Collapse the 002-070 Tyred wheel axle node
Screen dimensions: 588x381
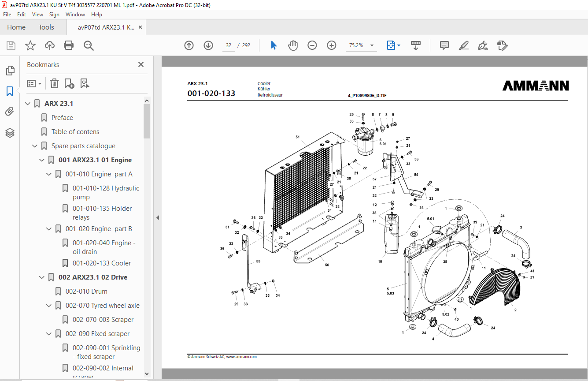(49, 306)
